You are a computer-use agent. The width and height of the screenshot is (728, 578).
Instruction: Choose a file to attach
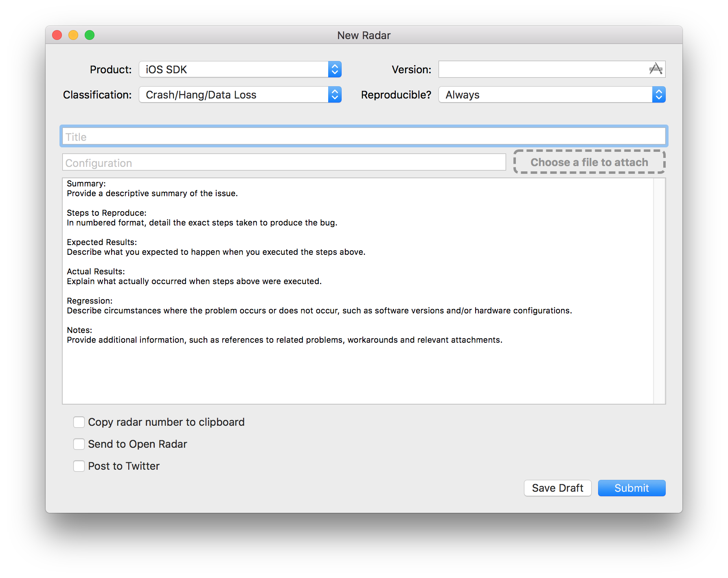point(589,162)
